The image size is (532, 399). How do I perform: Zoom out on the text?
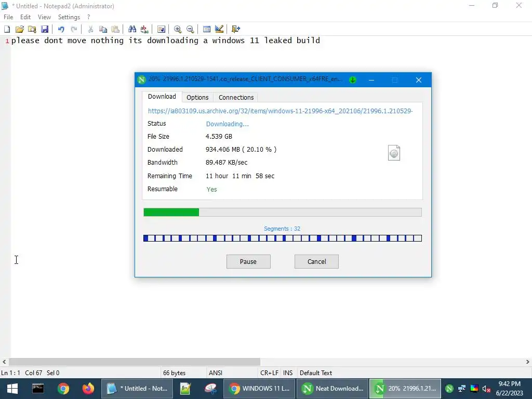tap(190, 29)
